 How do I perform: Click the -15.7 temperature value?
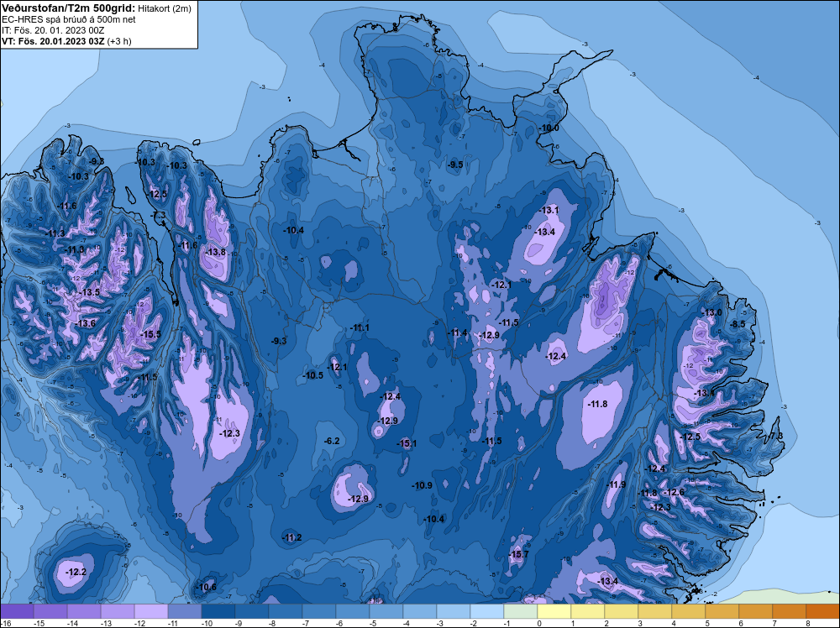coord(518,554)
